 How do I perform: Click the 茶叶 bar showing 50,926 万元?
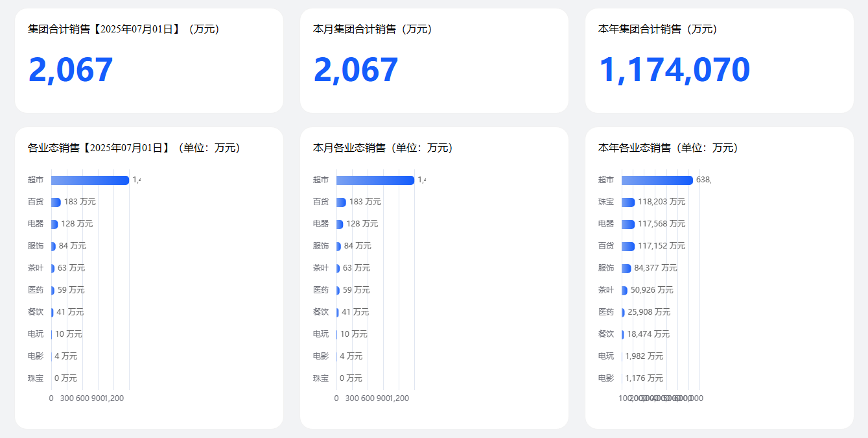coord(624,290)
